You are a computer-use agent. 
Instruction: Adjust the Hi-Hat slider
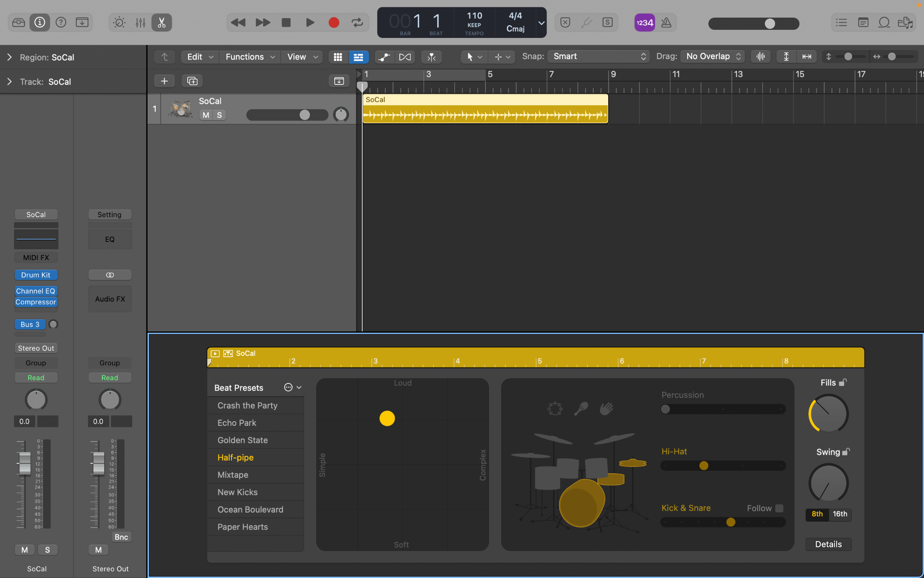coord(703,466)
